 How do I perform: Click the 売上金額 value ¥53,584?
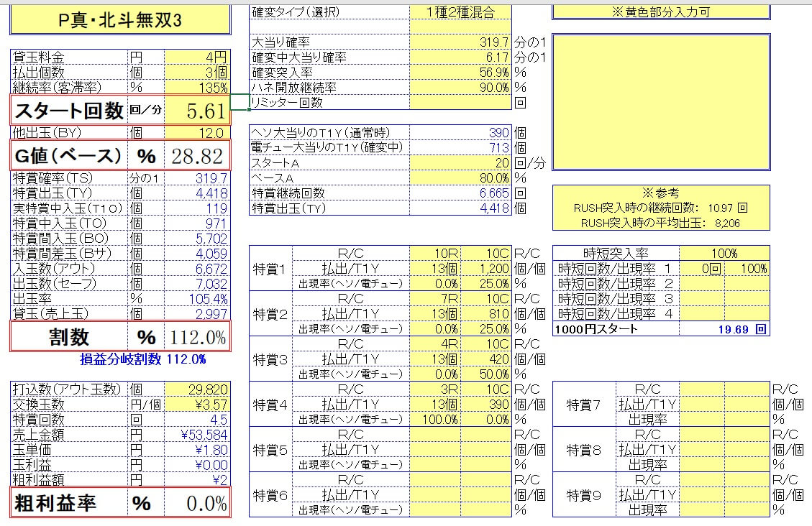(197, 435)
